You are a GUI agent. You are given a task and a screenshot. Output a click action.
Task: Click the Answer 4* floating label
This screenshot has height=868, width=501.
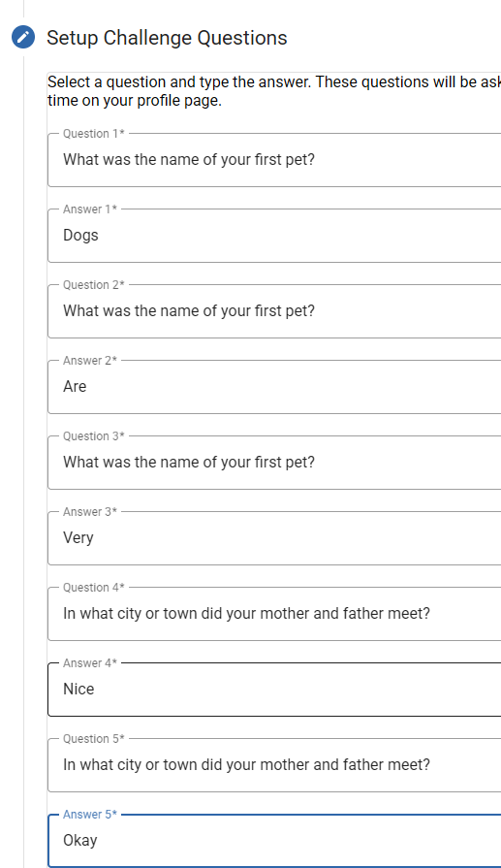point(90,663)
